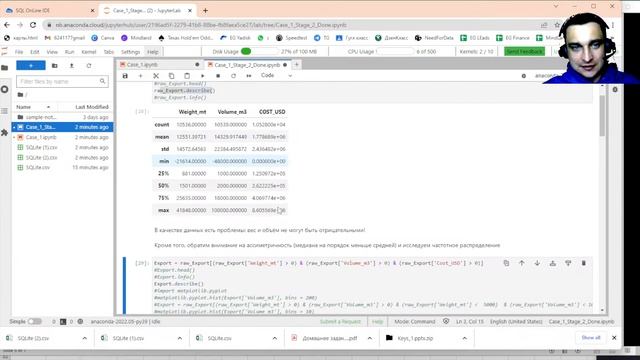Select SQLite.csv in the file list
Image resolution: width=640 pixels, height=360 pixels.
pyautogui.click(x=62, y=167)
